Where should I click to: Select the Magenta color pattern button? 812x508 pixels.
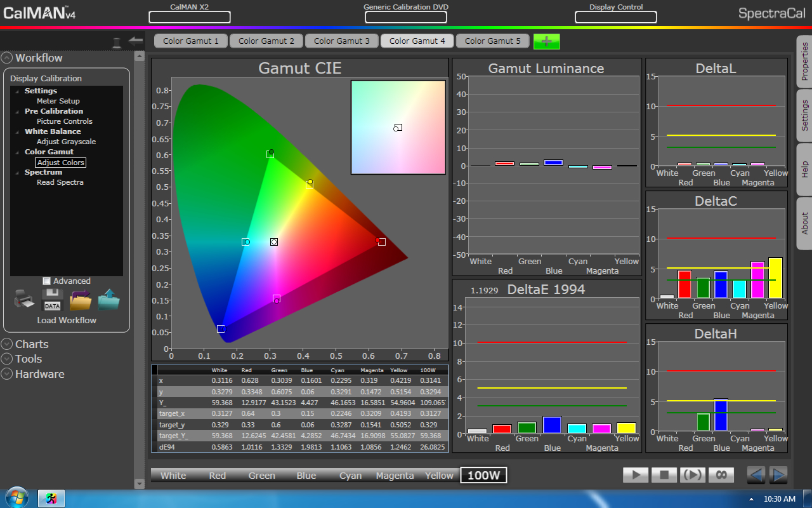tap(395, 476)
